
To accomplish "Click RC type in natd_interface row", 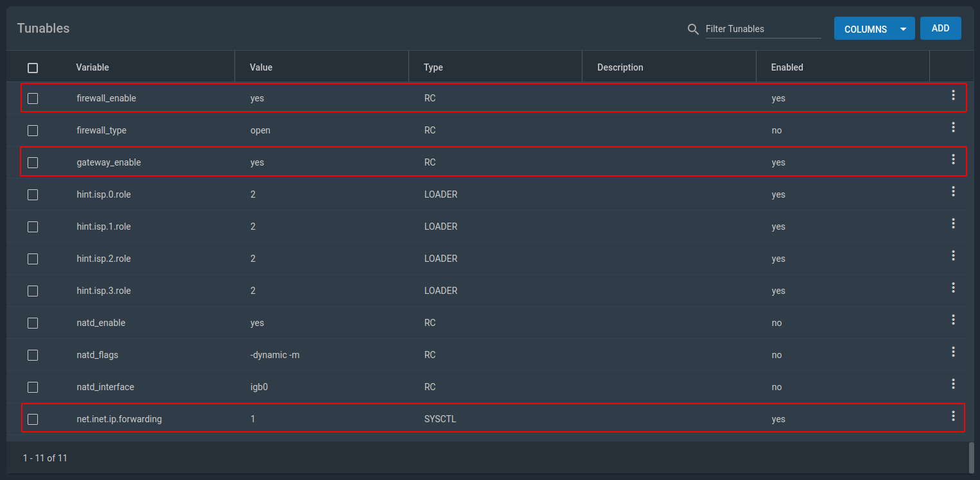I will [430, 387].
